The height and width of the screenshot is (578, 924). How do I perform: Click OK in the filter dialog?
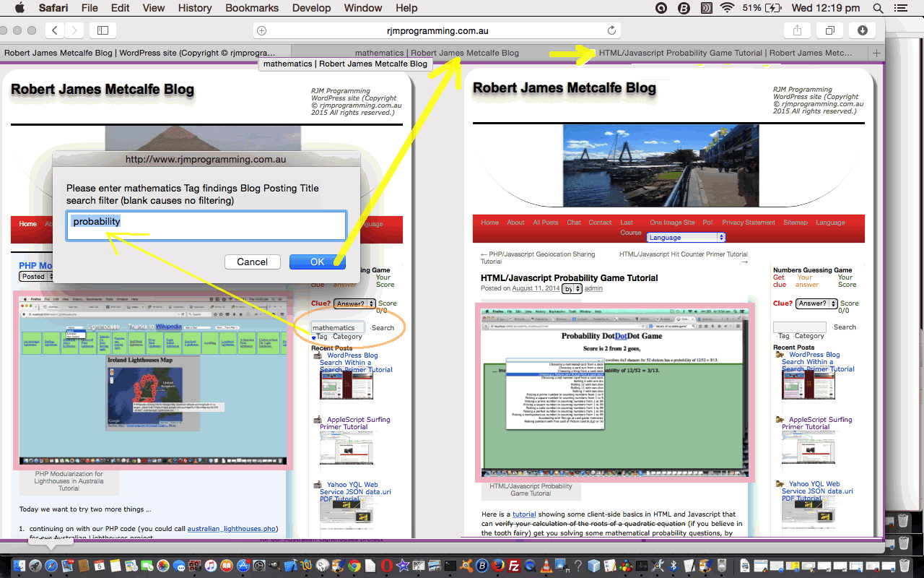318,262
